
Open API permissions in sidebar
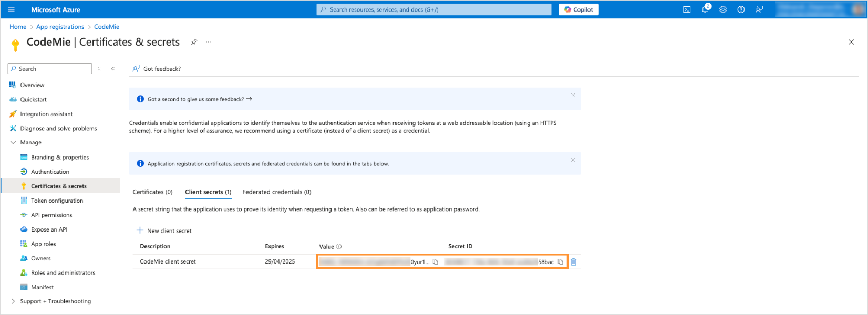point(51,215)
